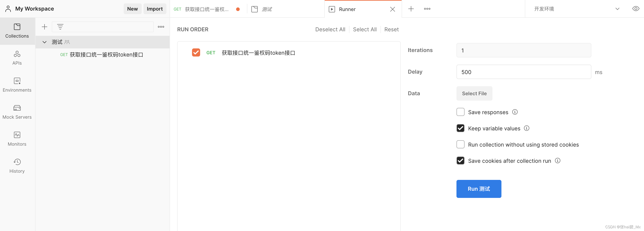Click Select File for data
Image resolution: width=644 pixels, height=231 pixels.
coord(474,93)
